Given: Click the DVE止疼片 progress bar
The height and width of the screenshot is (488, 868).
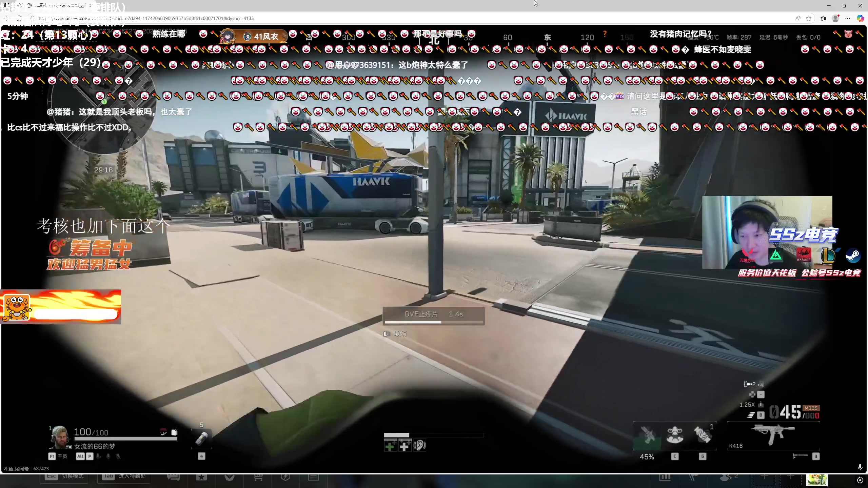Looking at the screenshot, I should click(x=434, y=316).
